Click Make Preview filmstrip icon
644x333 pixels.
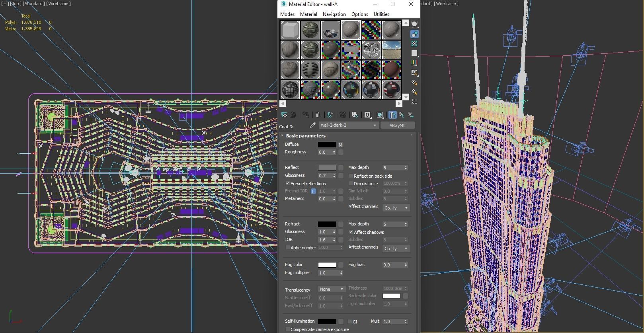coord(414,72)
